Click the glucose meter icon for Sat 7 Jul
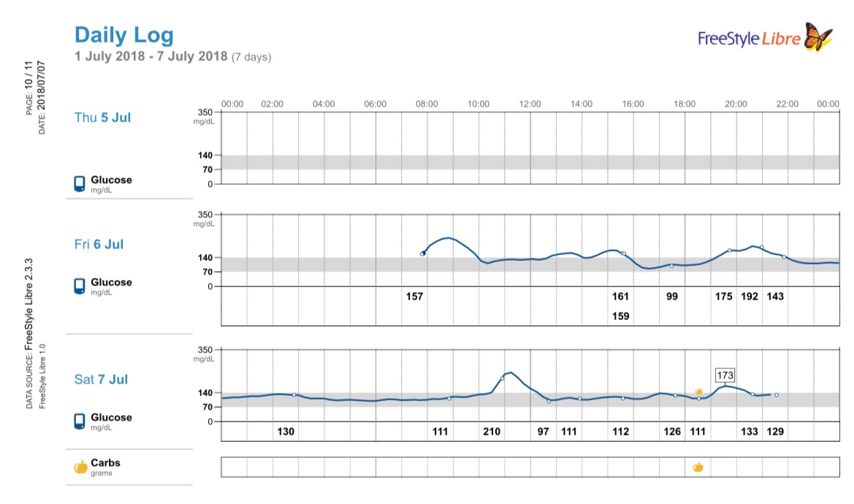854x504 pixels. 80,421
